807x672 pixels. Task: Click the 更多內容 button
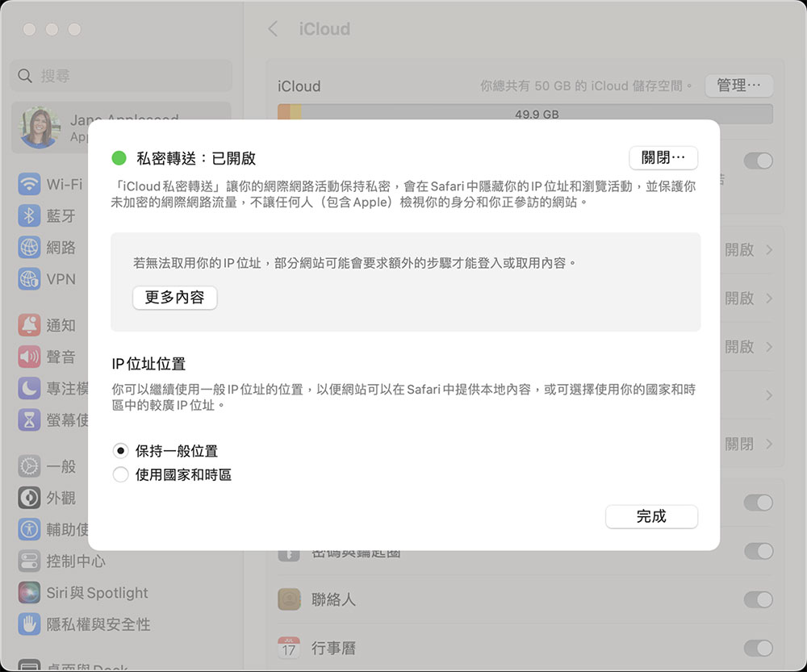tap(174, 298)
